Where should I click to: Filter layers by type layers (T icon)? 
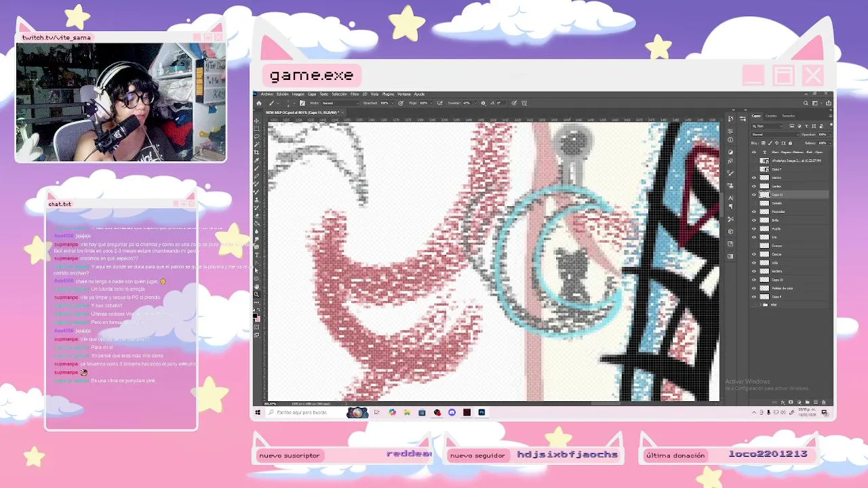(x=806, y=126)
